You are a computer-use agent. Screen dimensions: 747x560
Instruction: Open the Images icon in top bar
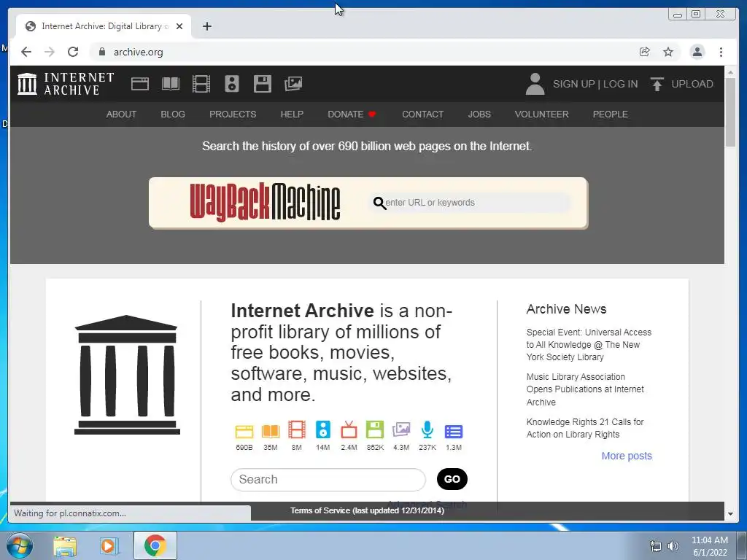click(x=293, y=84)
